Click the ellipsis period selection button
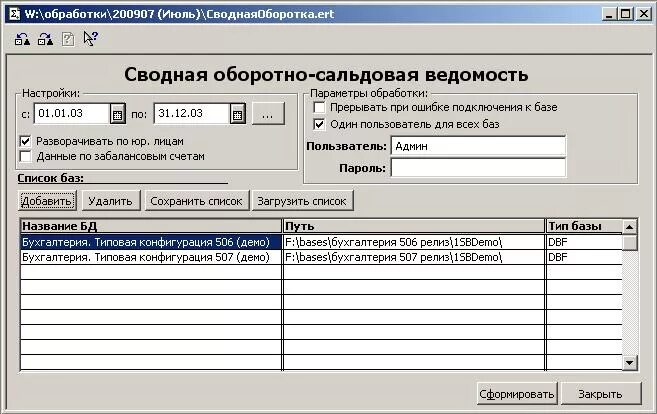 click(268, 114)
